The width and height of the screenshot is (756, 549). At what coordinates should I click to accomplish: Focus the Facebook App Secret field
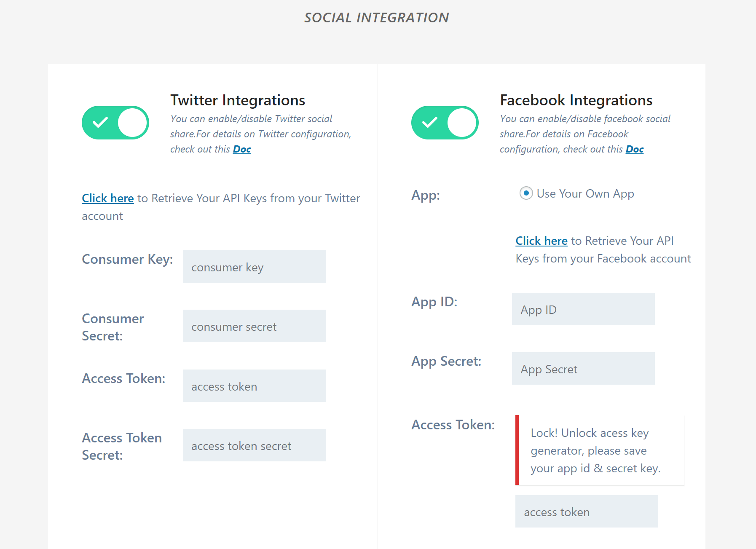pos(583,369)
